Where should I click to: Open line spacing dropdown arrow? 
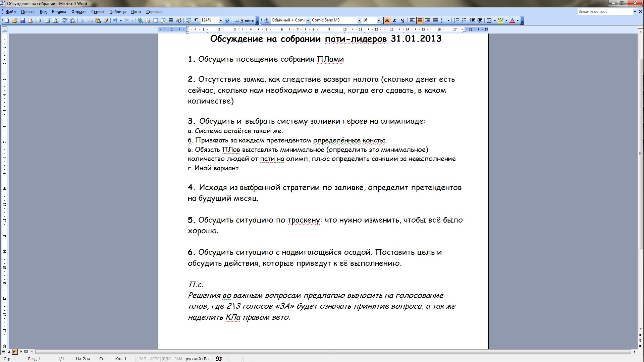pyautogui.click(x=448, y=20)
